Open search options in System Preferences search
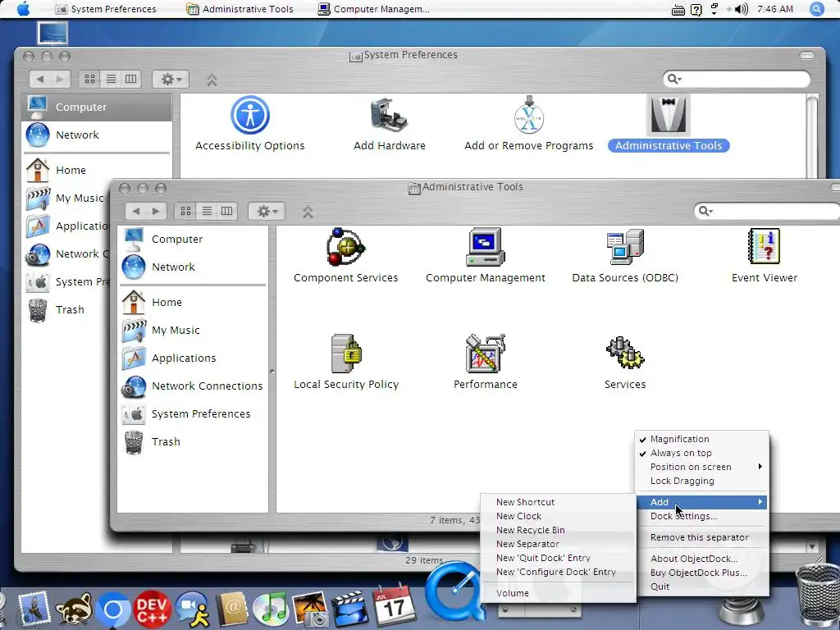Screen dimensions: 840x630 [x=674, y=80]
